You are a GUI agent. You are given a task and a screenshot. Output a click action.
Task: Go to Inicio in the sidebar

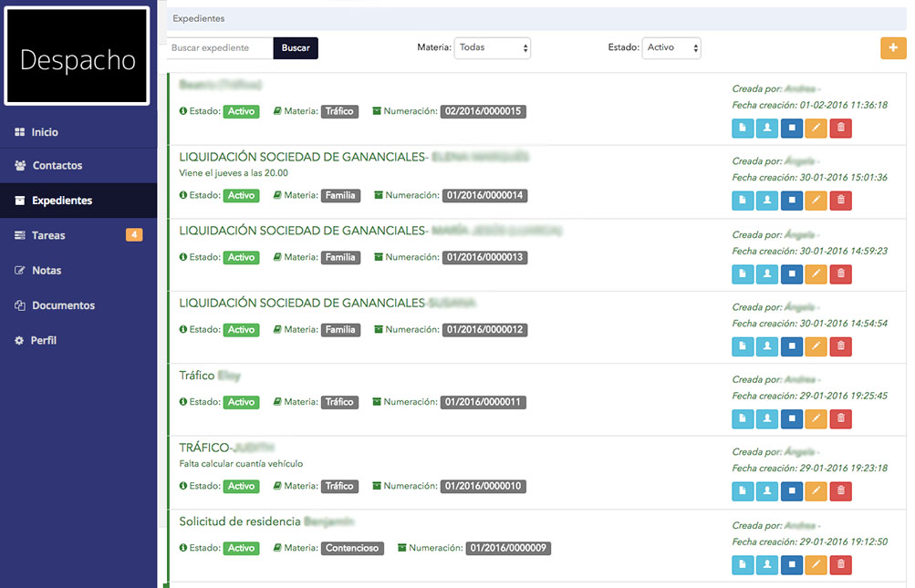point(45,132)
